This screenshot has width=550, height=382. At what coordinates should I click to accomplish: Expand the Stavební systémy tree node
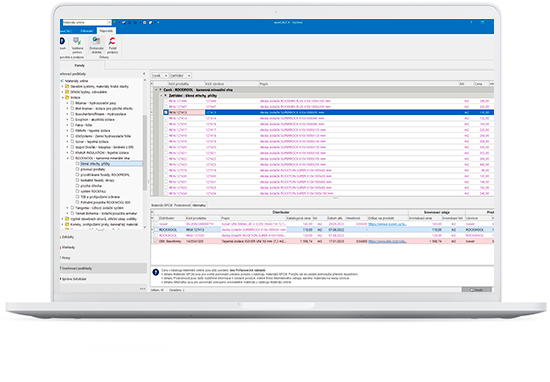coord(63,86)
